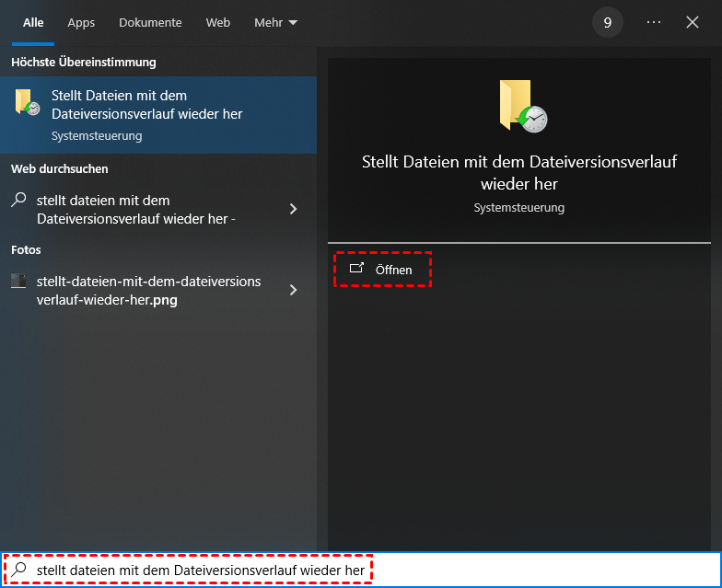
Task: Select the Dateiversionsverlauf best match result
Action: tap(158, 115)
